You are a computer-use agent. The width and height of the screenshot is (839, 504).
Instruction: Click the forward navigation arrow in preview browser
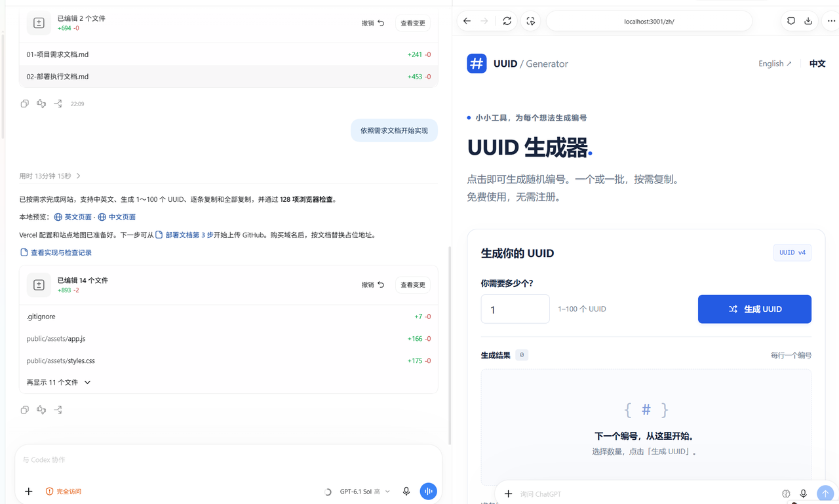(484, 21)
